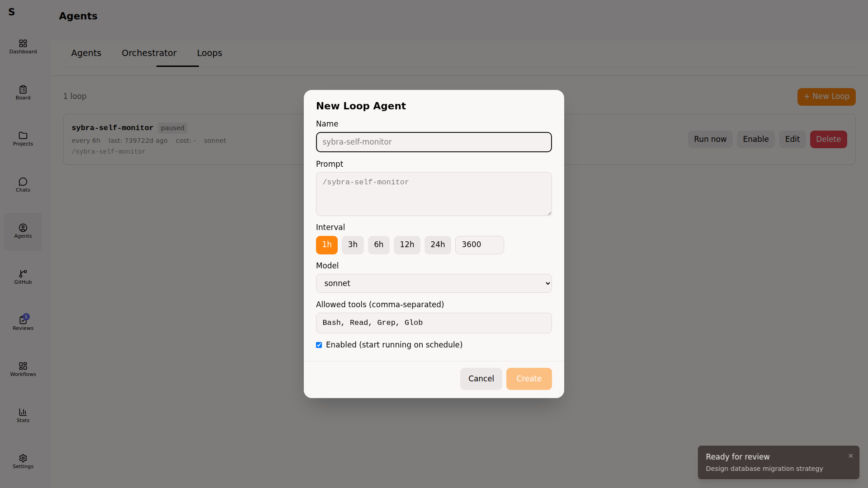The image size is (868, 488).
Task: Create the new loop agent
Action: point(528,379)
